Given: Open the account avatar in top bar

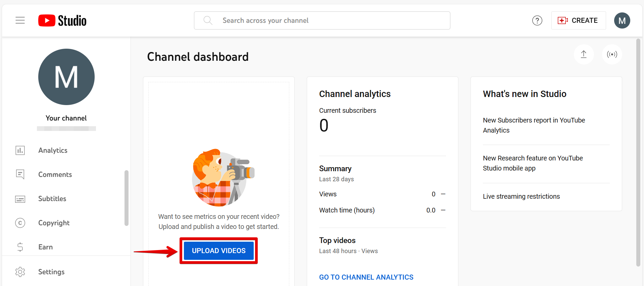Looking at the screenshot, I should 622,20.
